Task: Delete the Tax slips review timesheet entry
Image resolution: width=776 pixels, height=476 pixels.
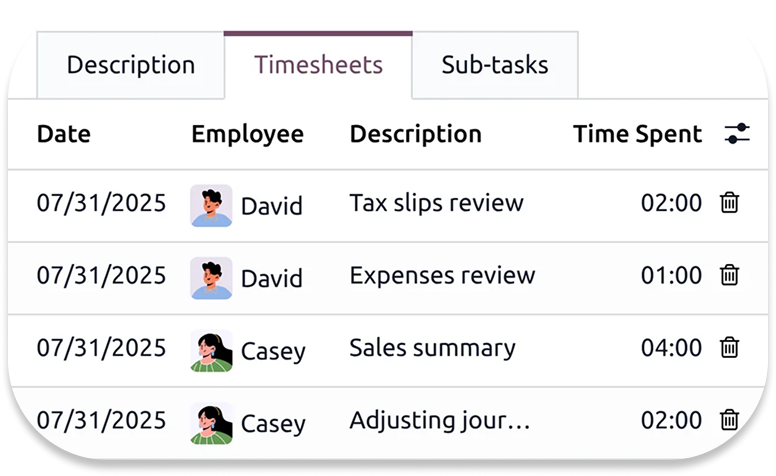Action: pos(730,203)
